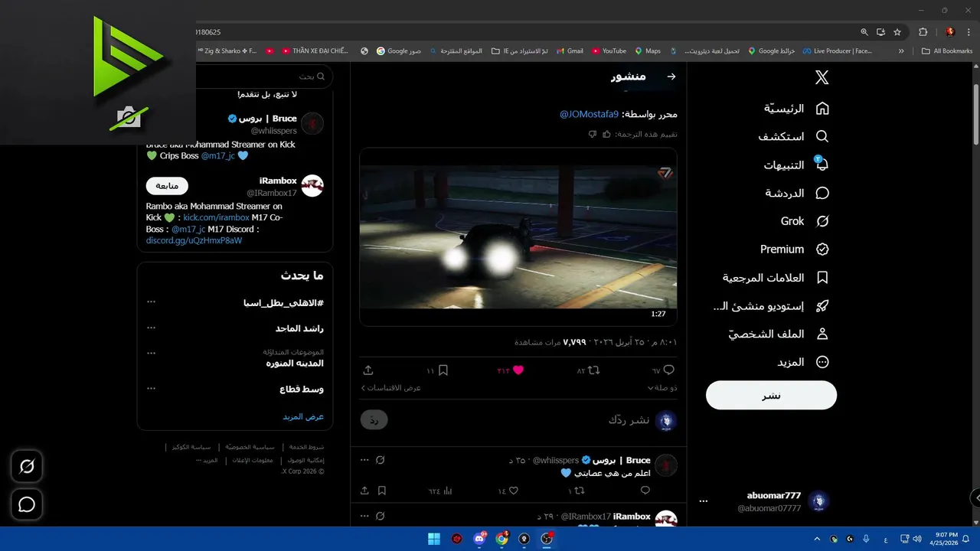Viewport: 980px width, 551px height.
Task: Open more options for #الاهلي_بطل_اسيا trend
Action: pyautogui.click(x=151, y=302)
